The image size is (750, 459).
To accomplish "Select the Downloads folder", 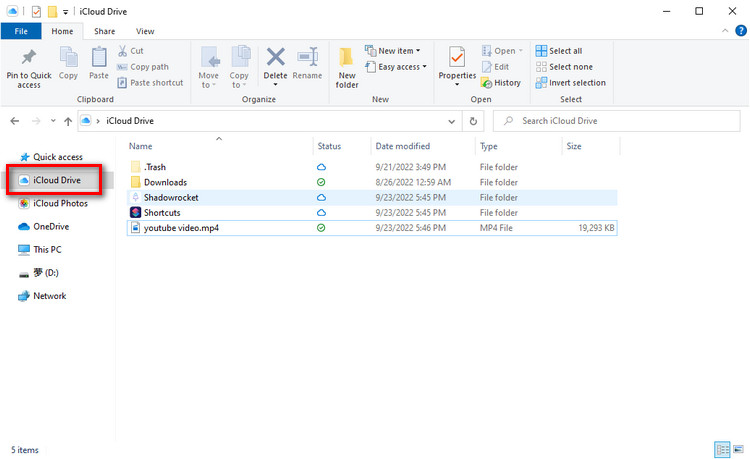I will tap(372, 182).
